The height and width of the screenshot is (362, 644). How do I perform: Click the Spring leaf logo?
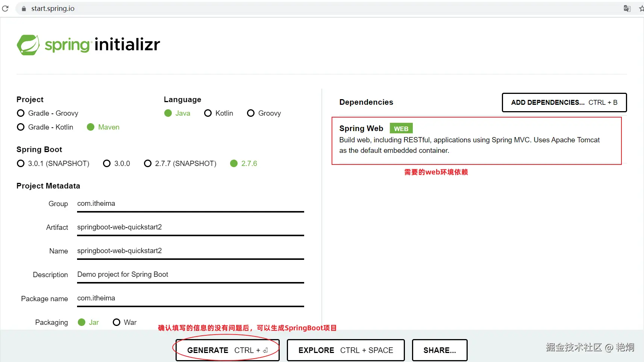coord(28,45)
